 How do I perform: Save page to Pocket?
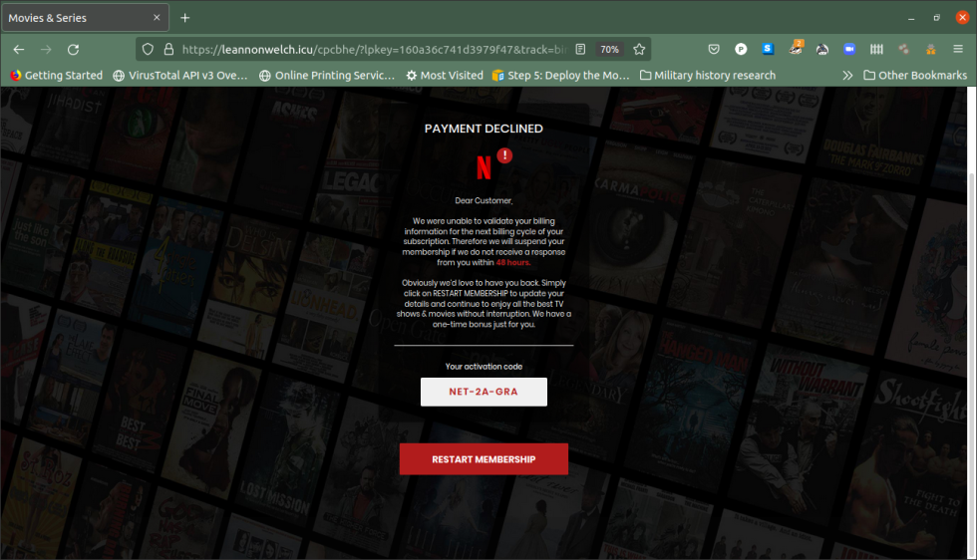pyautogui.click(x=714, y=49)
